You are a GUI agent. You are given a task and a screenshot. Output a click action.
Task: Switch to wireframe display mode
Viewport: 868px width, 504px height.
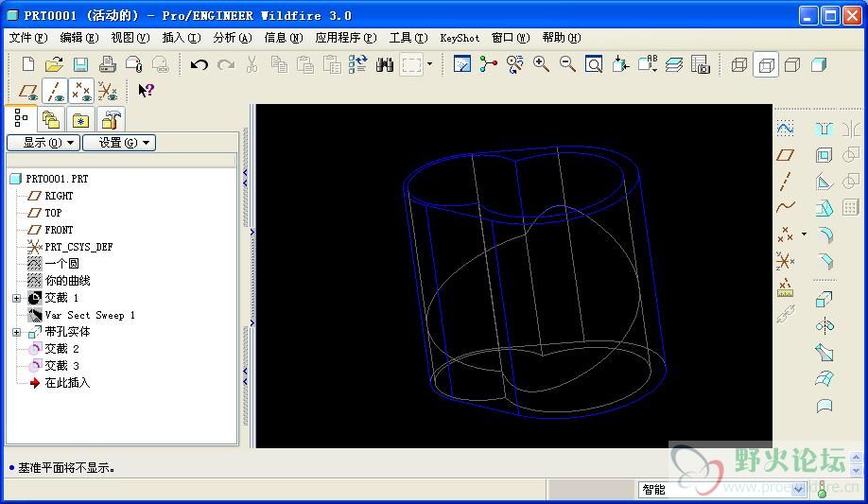(x=739, y=65)
